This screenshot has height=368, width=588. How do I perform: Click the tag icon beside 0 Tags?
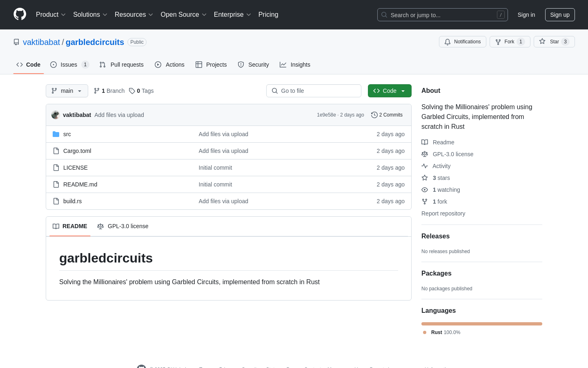(x=132, y=91)
